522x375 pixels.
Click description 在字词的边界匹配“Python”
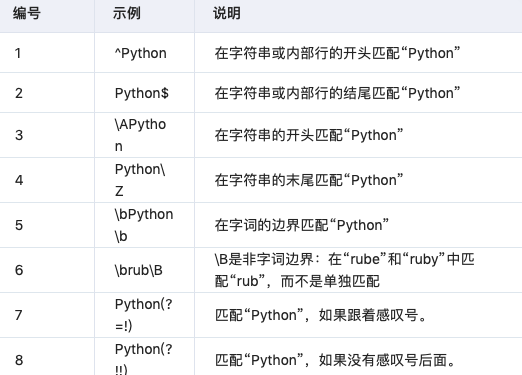(302, 225)
